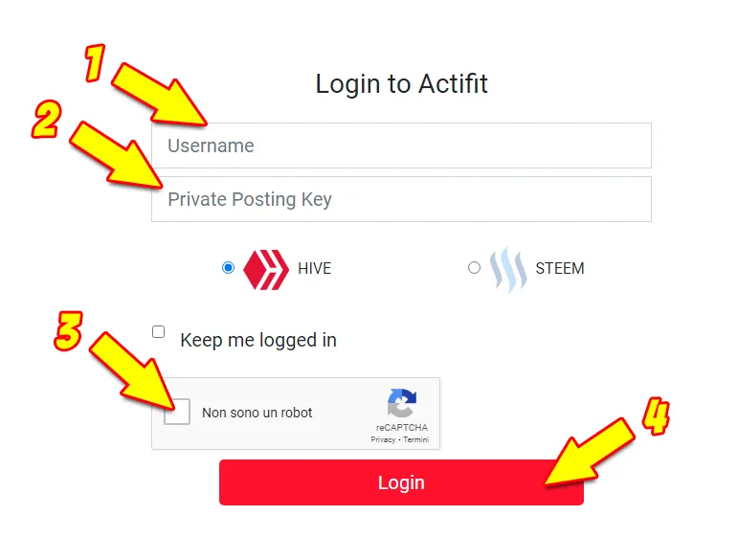Click the yellow number 3 annotation
The width and height of the screenshot is (738, 560).
coord(69,331)
